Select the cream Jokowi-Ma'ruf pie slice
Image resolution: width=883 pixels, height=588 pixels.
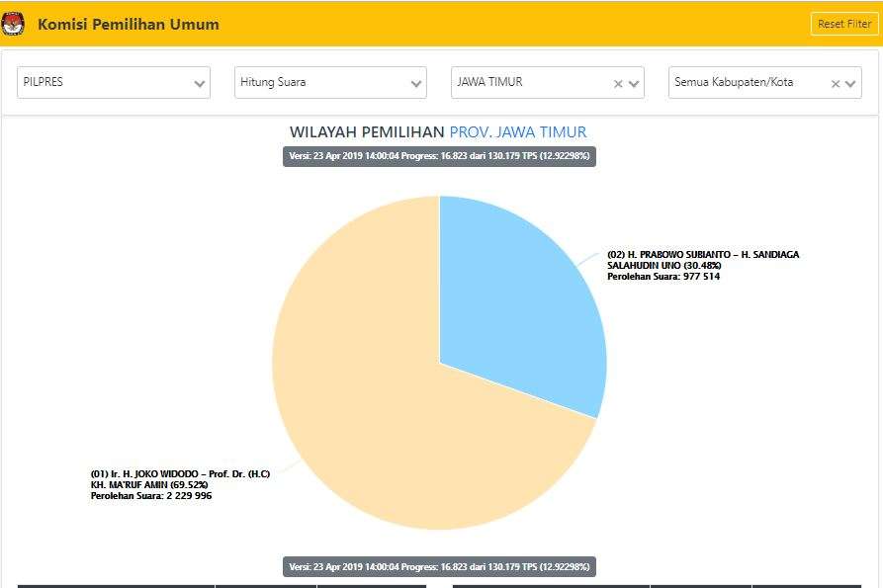point(396,415)
